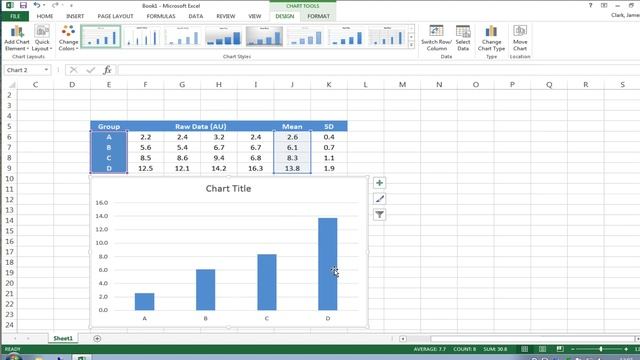The height and width of the screenshot is (360, 640).
Task: Open the Name Box dropdown arrow
Action: (46, 70)
